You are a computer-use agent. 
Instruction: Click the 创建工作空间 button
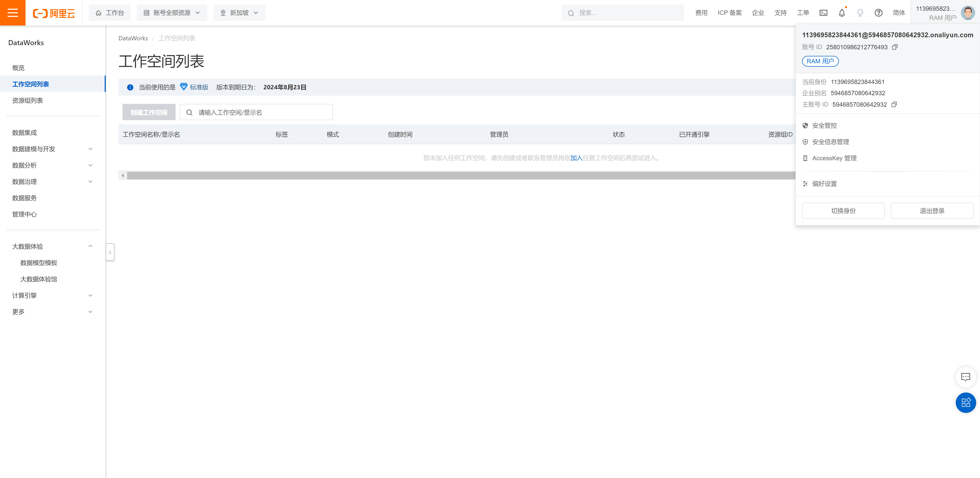(149, 113)
